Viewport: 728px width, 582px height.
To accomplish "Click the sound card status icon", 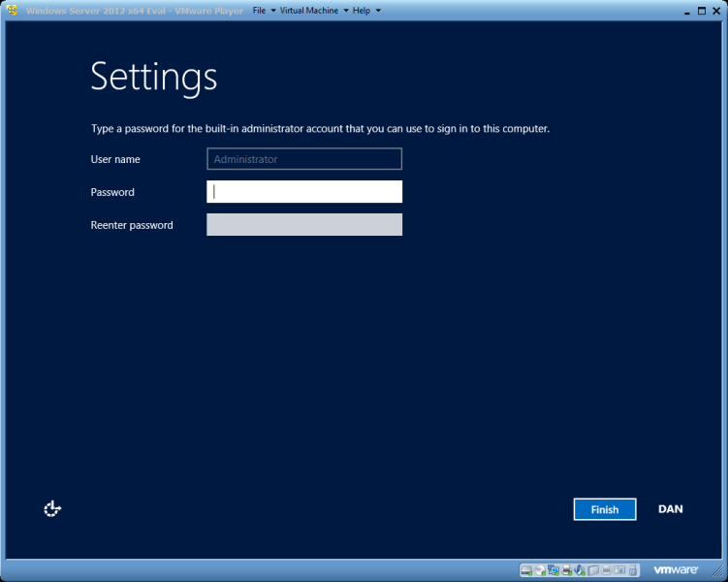I will (x=580, y=570).
